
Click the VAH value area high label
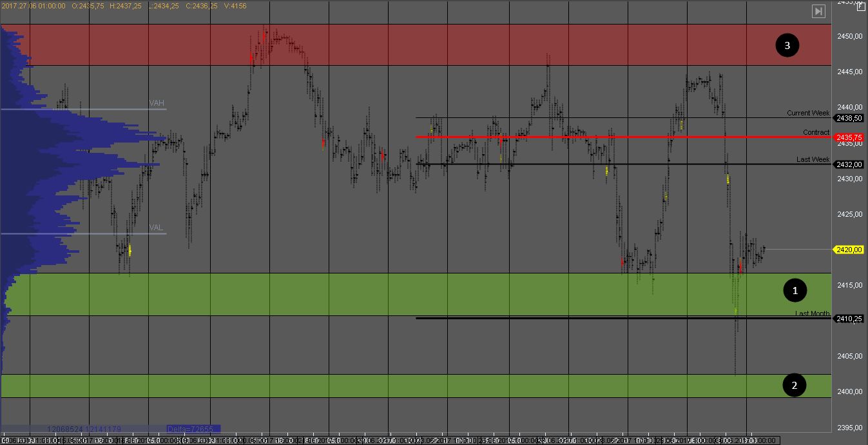point(157,103)
